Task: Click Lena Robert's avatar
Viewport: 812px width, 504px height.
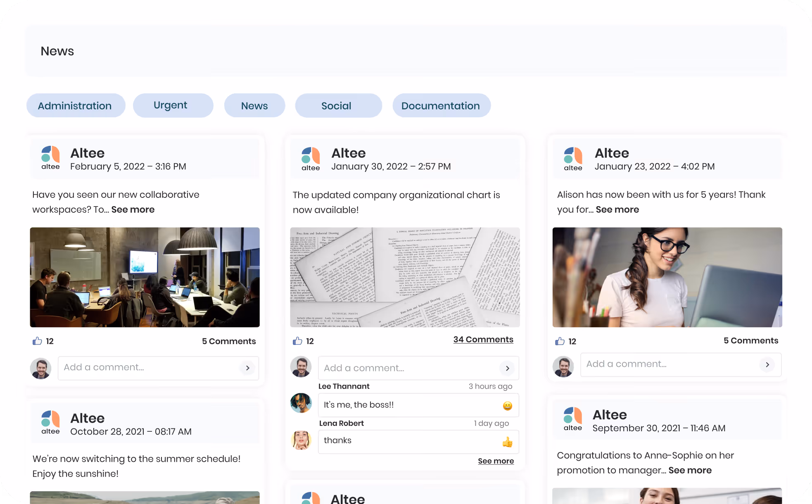Action: (x=301, y=440)
